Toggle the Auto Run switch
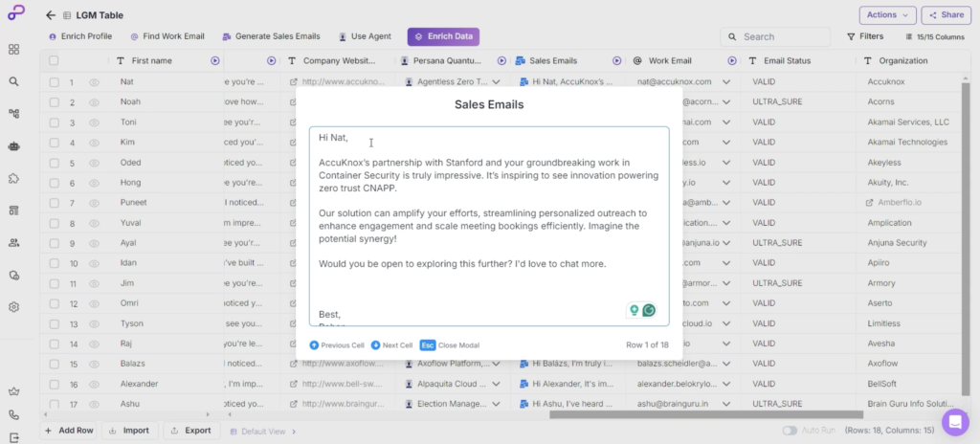Screen dimensions: 980x444 point(790,431)
